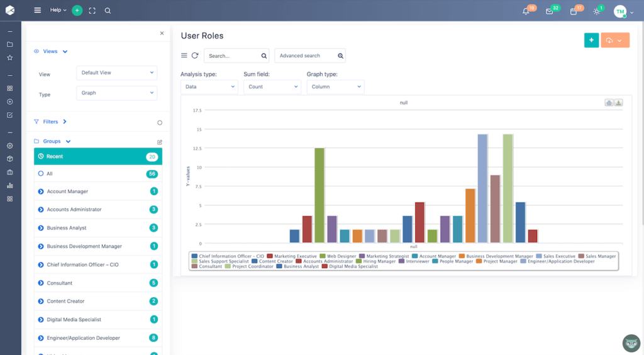This screenshot has width=644, height=355.
Task: Expand the Default View dropdown
Action: pyautogui.click(x=116, y=73)
